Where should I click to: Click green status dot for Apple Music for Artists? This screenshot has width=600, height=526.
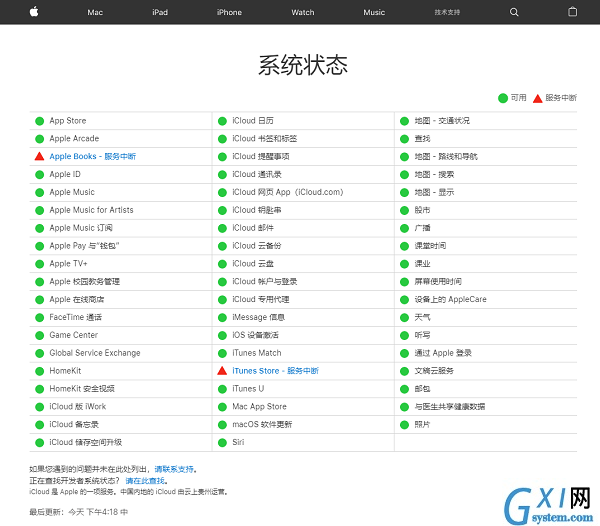tap(39, 210)
